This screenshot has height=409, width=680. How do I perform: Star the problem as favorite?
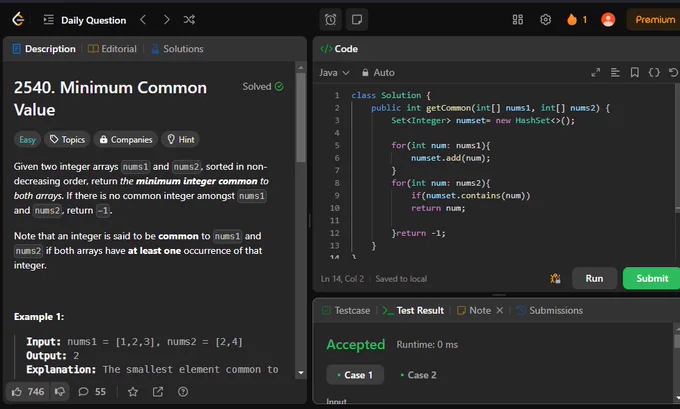click(133, 392)
